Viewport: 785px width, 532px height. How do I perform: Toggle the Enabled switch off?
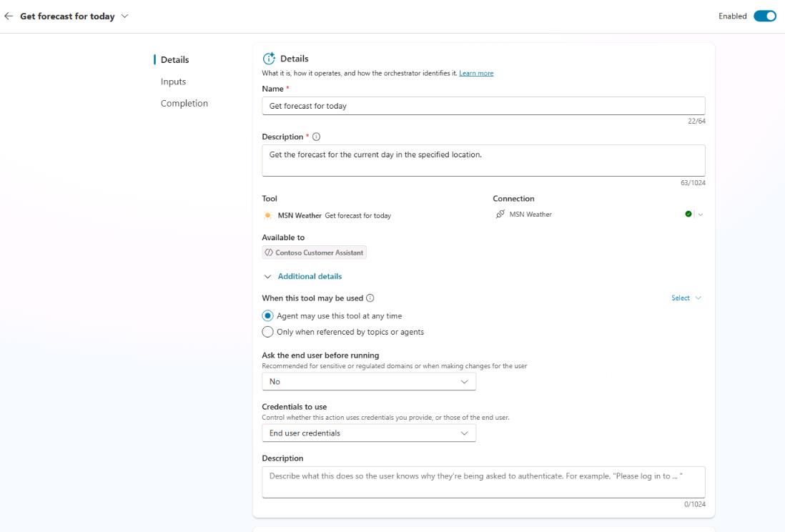click(764, 16)
